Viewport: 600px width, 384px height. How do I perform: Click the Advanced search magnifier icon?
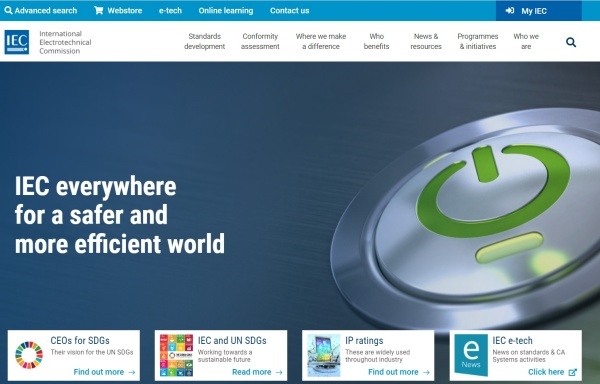pyautogui.click(x=8, y=10)
